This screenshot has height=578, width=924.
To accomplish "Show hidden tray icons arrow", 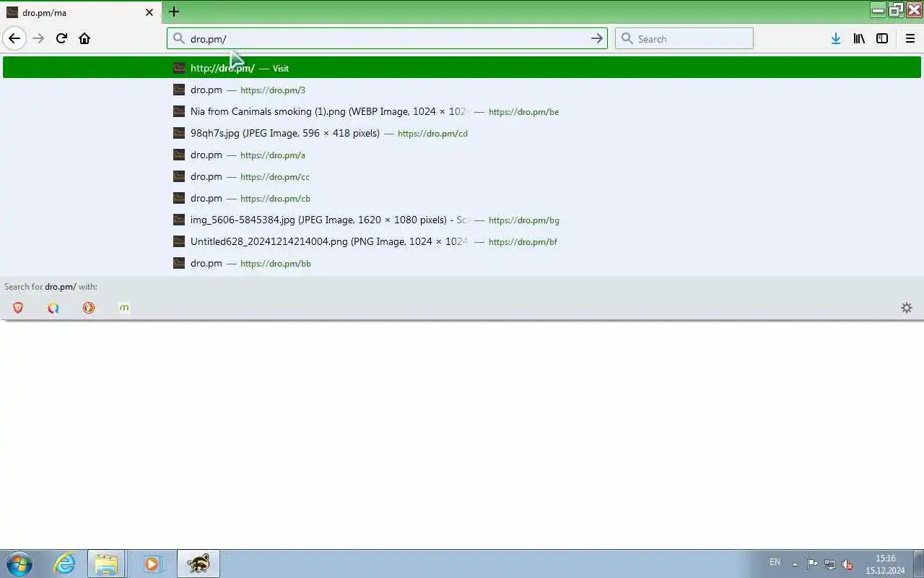I will 795,564.
